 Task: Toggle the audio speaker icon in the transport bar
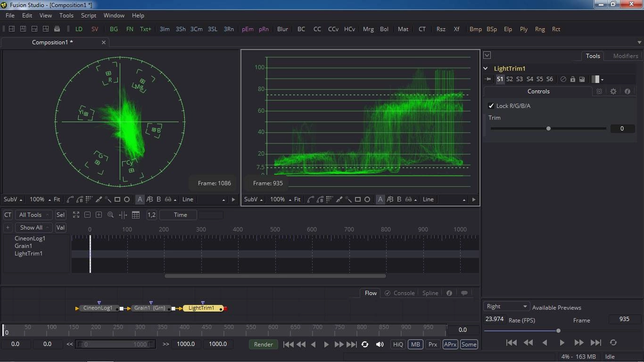[380, 344]
